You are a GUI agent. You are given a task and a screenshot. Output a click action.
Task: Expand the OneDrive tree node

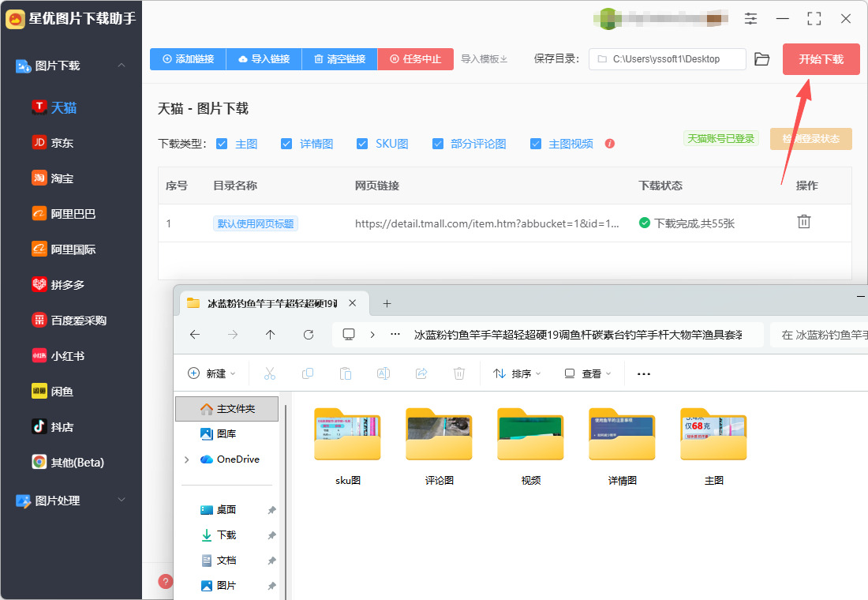(186, 459)
